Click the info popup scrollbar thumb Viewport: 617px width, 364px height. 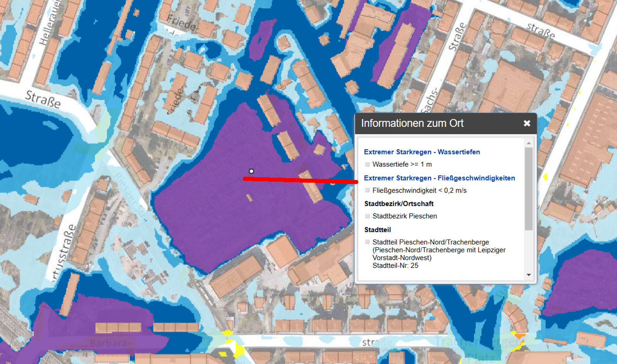point(529,189)
